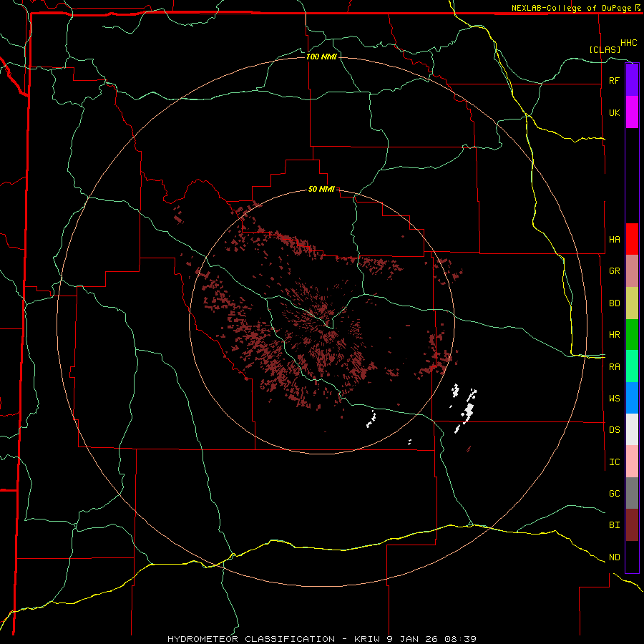Click the RF purple legend swatch
Screen dimensions: 644x644
click(x=632, y=80)
